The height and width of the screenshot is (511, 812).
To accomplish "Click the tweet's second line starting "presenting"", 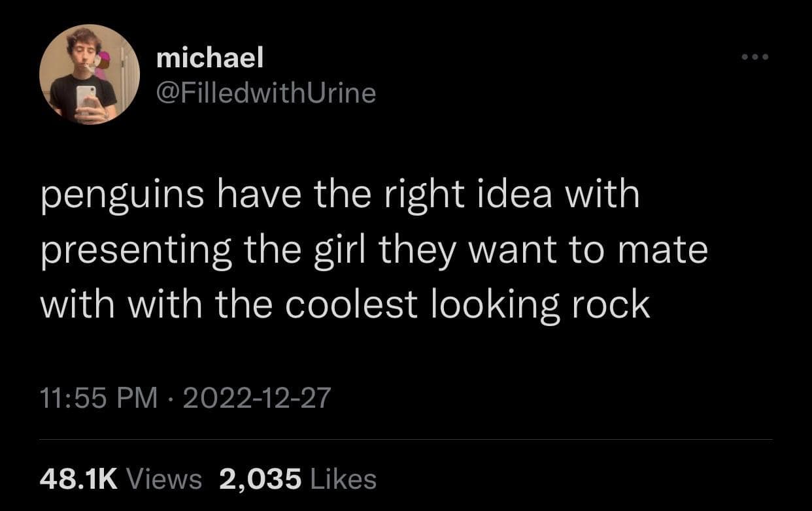I will coord(373,250).
